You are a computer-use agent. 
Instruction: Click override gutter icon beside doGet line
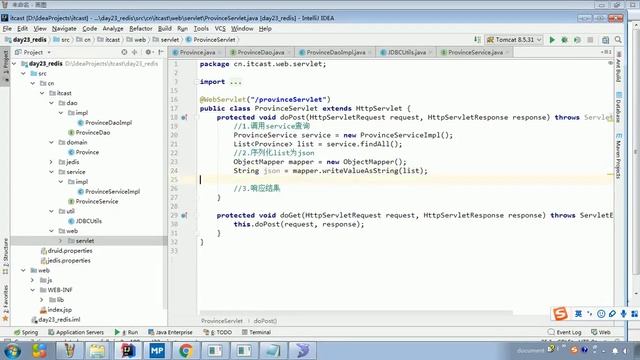click(x=184, y=216)
